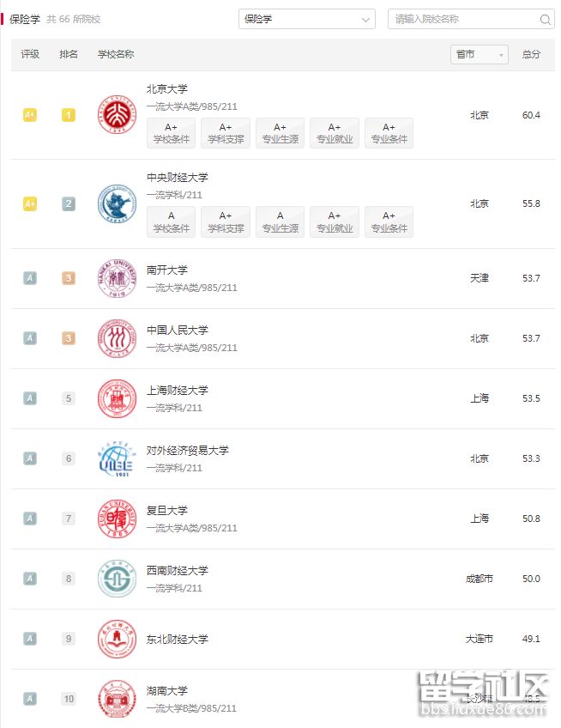Screen dimensions: 561x728
Task: Click the 西南财经大学 emblem
Action: point(117,579)
